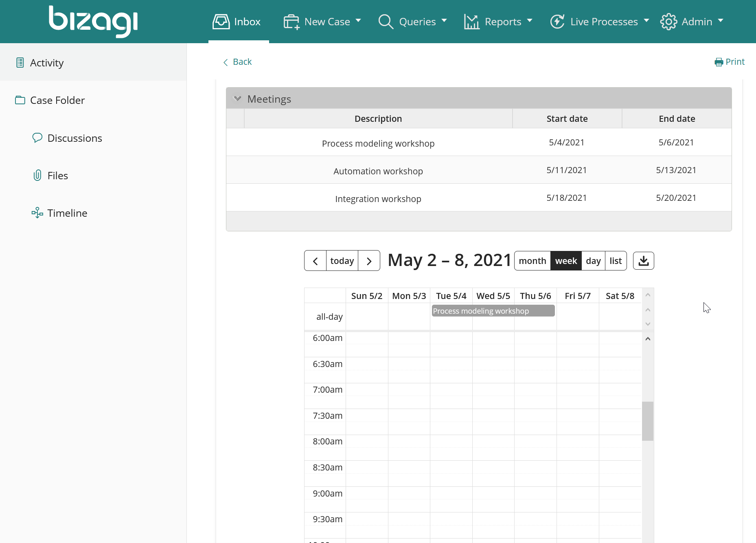The width and height of the screenshot is (756, 543).
Task: Click the Sun 5/2 day header
Action: pyautogui.click(x=367, y=296)
